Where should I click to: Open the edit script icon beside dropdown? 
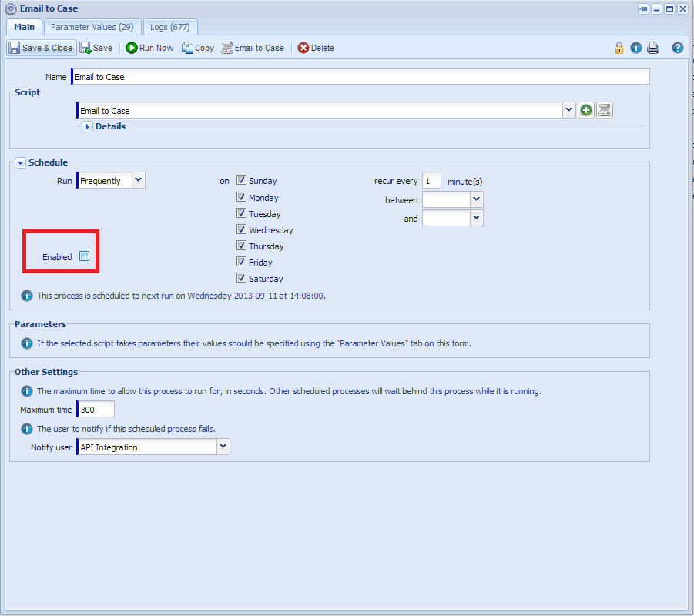605,110
